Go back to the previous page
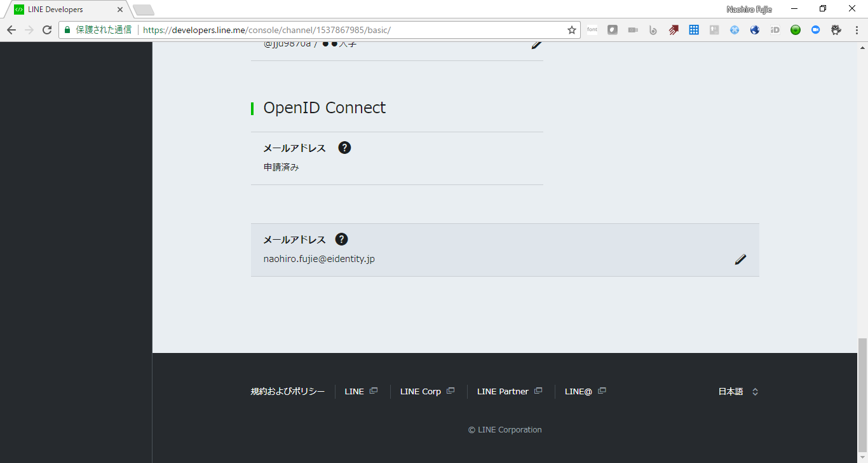Screen dimensions: 868x463 click(11, 30)
